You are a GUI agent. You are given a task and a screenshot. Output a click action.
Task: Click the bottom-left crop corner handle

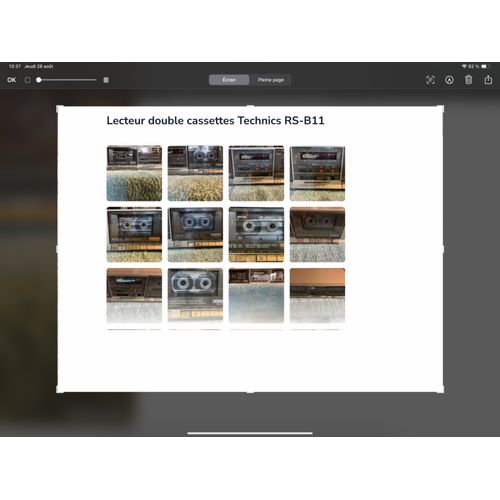(x=60, y=389)
